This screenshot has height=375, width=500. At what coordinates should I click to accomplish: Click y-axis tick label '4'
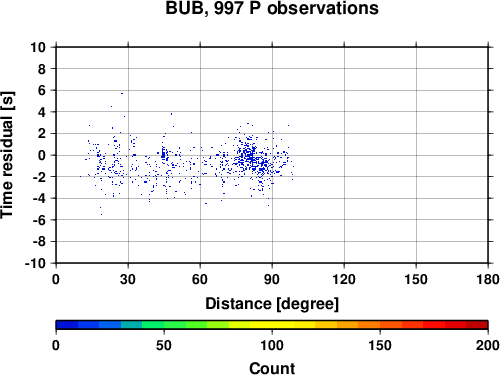[42, 112]
